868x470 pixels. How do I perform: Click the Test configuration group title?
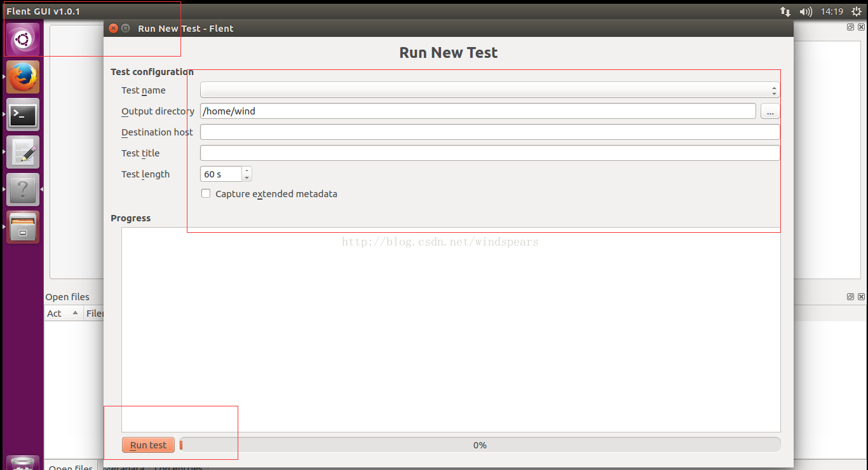pyautogui.click(x=152, y=72)
